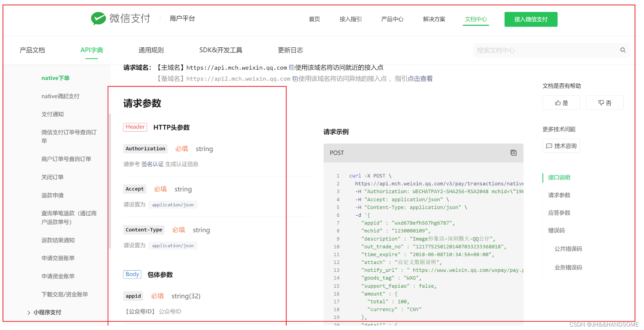Switch to the 更新日志 tab

click(290, 50)
